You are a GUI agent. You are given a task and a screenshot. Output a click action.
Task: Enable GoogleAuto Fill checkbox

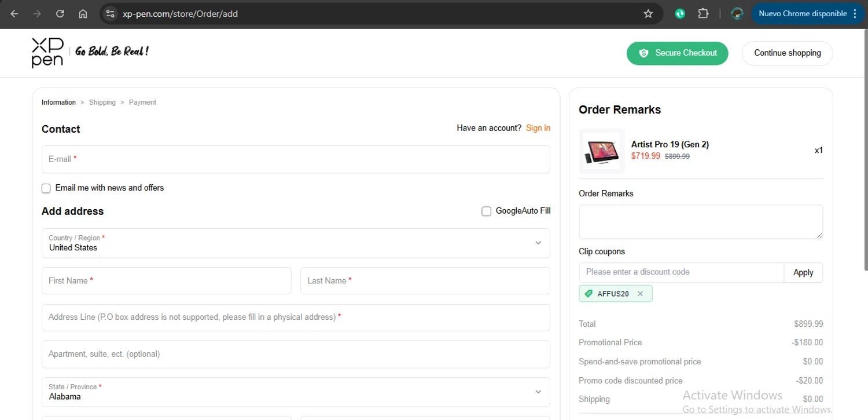pos(487,211)
